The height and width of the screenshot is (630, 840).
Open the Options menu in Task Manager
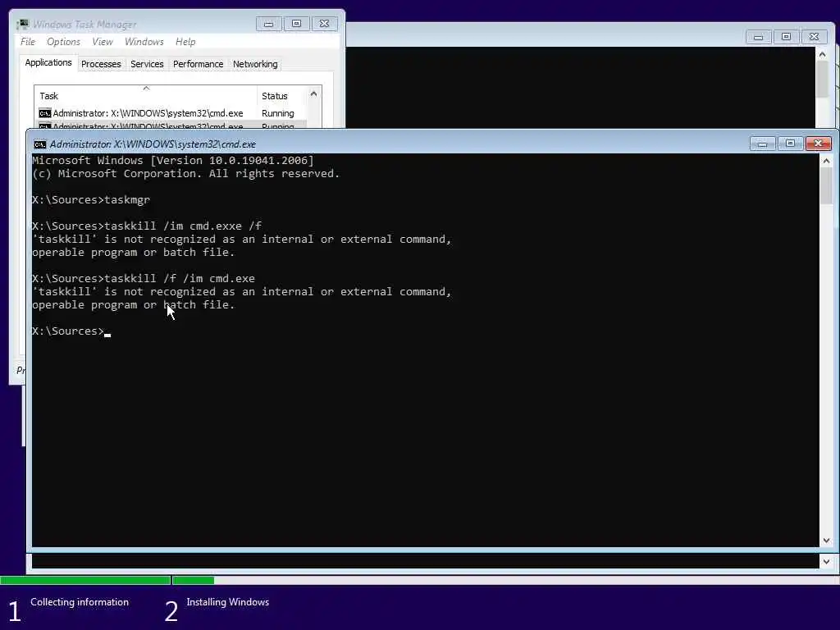coord(63,42)
